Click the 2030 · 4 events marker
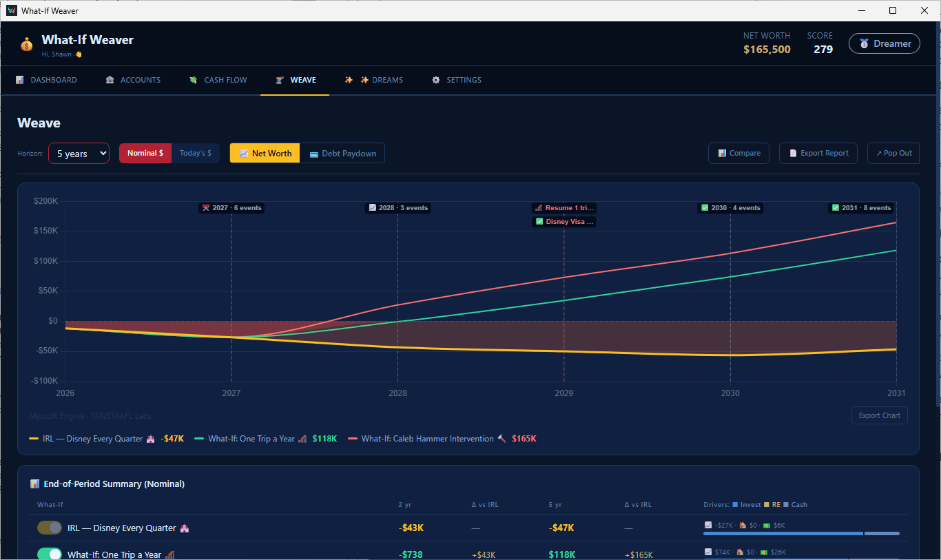Screen dimensions: 941x560 tap(730, 208)
